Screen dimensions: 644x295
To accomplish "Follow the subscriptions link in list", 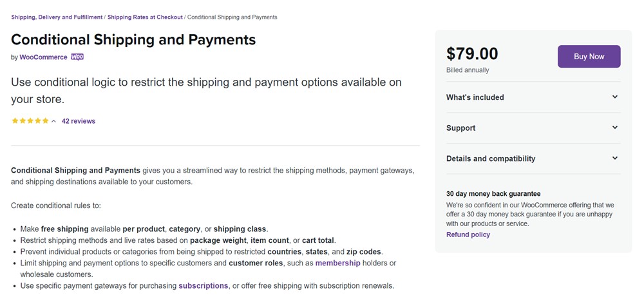I will point(204,285).
